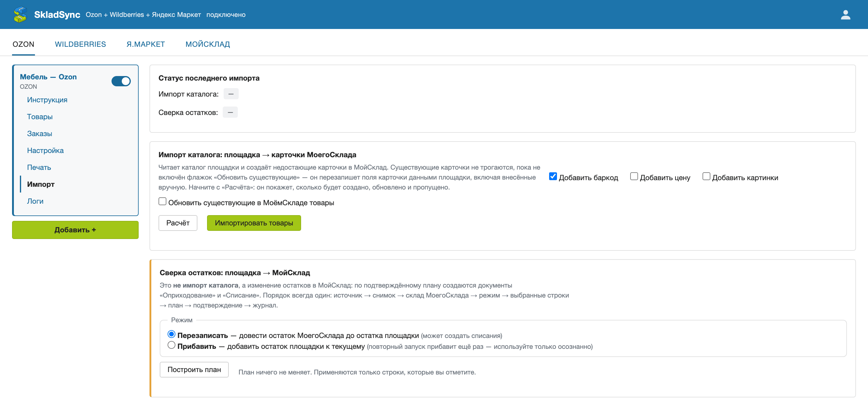Viewport: 868px width, 414px height.
Task: Click the Импорт каталога: площадка → карточки heading
Action: pos(257,155)
